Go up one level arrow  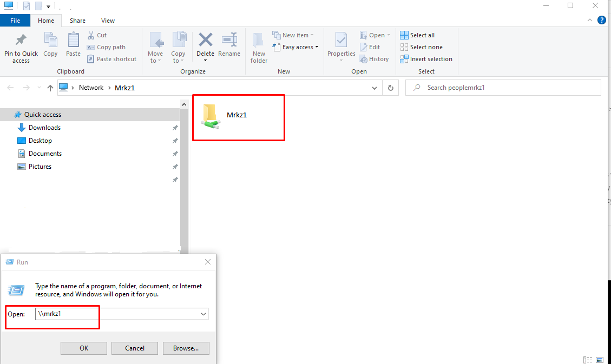click(x=50, y=88)
